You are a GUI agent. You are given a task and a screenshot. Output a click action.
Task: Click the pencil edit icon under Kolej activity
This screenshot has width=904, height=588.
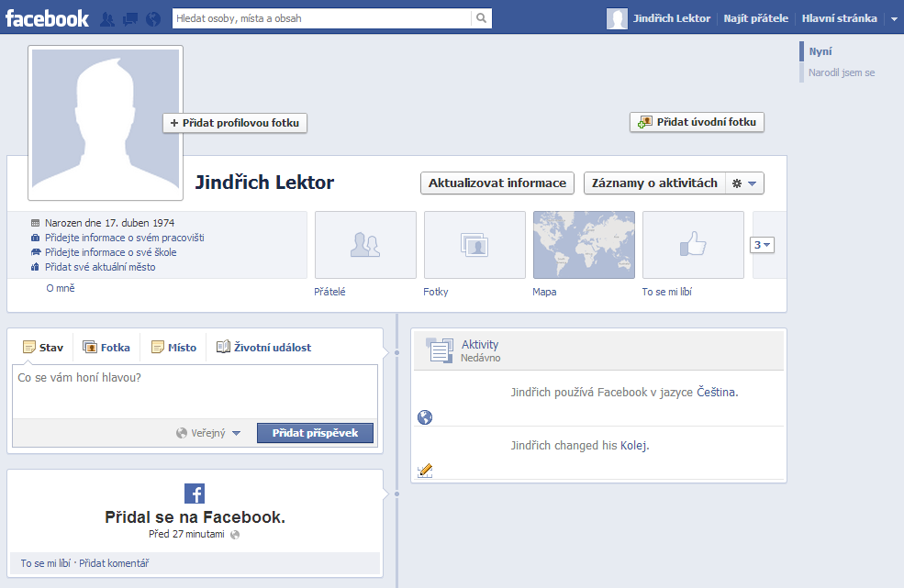pyautogui.click(x=425, y=471)
